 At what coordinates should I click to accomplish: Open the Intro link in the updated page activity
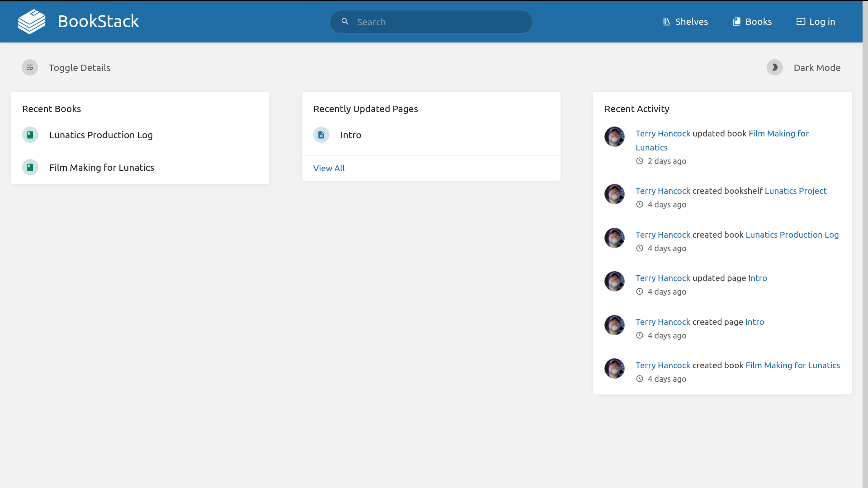point(757,278)
